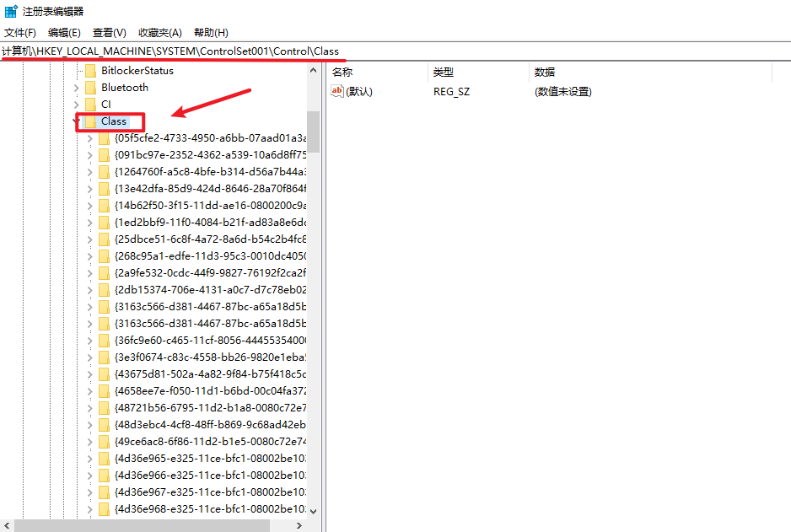This screenshot has height=532, width=791.
Task: Open the 收藏夹(A) menu
Action: click(160, 33)
